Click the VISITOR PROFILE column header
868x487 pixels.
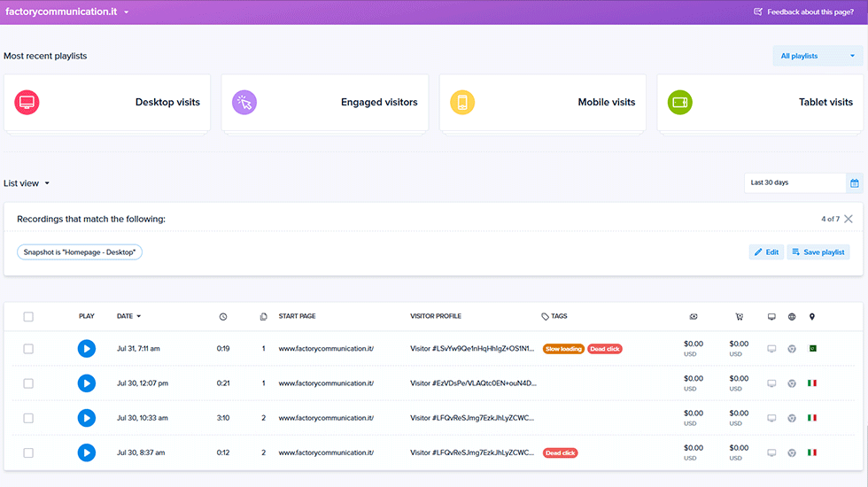(436, 317)
